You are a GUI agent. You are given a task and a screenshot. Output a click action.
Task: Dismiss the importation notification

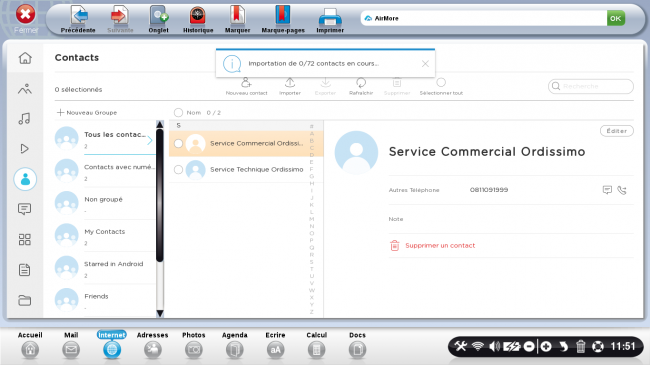pyautogui.click(x=425, y=63)
